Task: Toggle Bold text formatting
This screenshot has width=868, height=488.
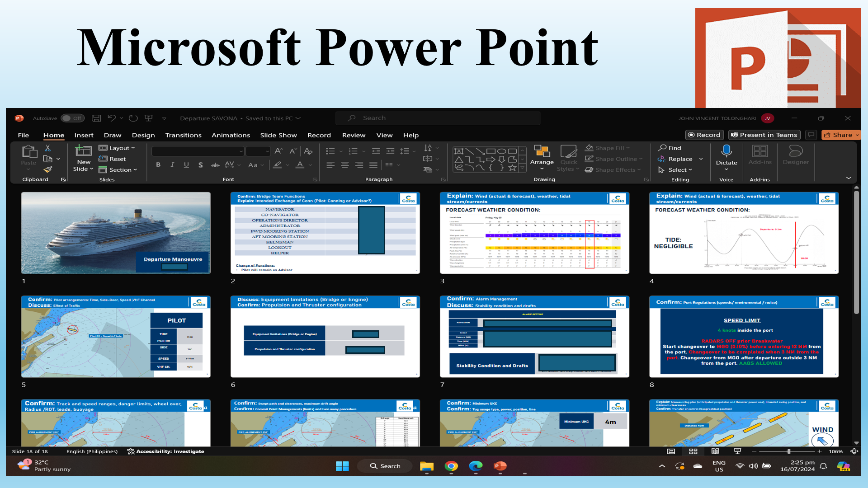Action: tap(158, 165)
